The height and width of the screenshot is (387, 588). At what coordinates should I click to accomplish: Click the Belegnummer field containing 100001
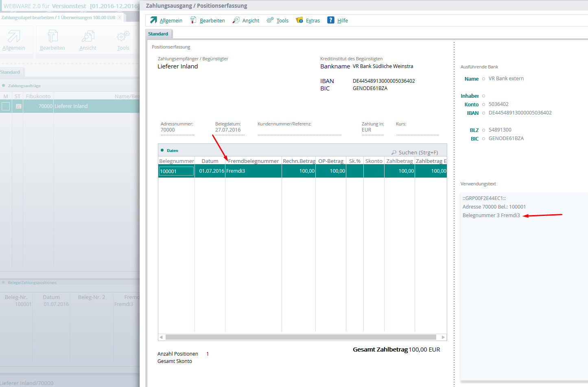[176, 171]
